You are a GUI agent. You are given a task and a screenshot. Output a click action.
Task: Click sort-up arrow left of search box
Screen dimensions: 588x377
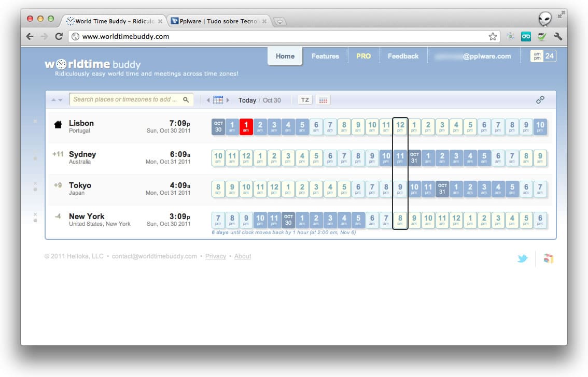(53, 100)
